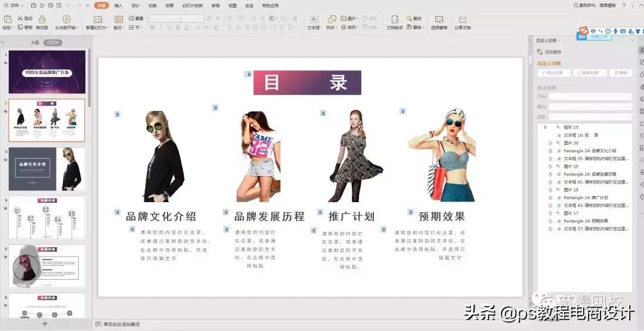Click the help question mark icon
The width and height of the screenshot is (644, 331).
624,6
